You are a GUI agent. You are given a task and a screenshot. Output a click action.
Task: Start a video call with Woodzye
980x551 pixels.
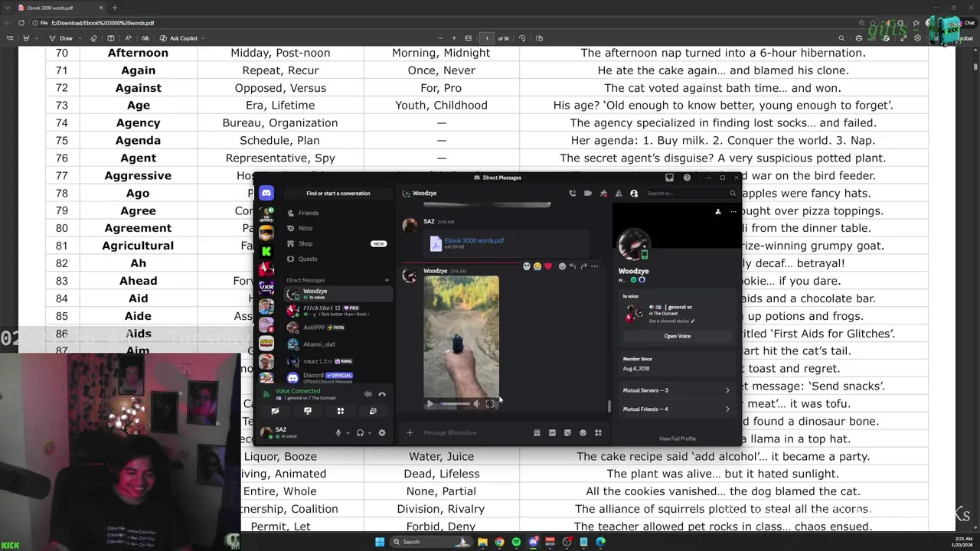pyautogui.click(x=587, y=194)
